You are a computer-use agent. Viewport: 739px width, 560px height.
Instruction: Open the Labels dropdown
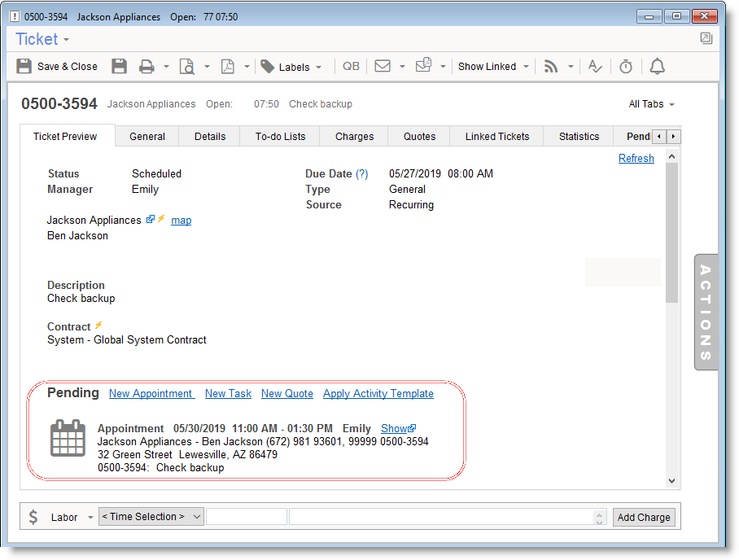tap(292, 67)
